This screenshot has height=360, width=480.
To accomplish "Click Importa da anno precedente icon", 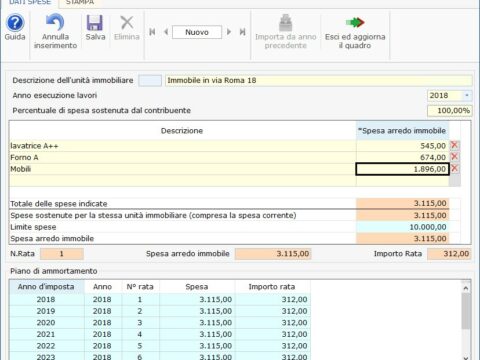I will (x=286, y=23).
